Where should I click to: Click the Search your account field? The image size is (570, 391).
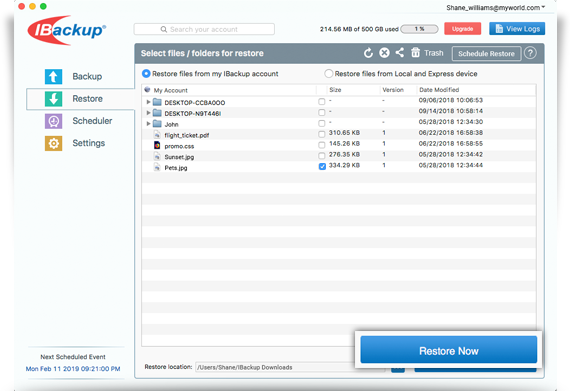pyautogui.click(x=204, y=29)
